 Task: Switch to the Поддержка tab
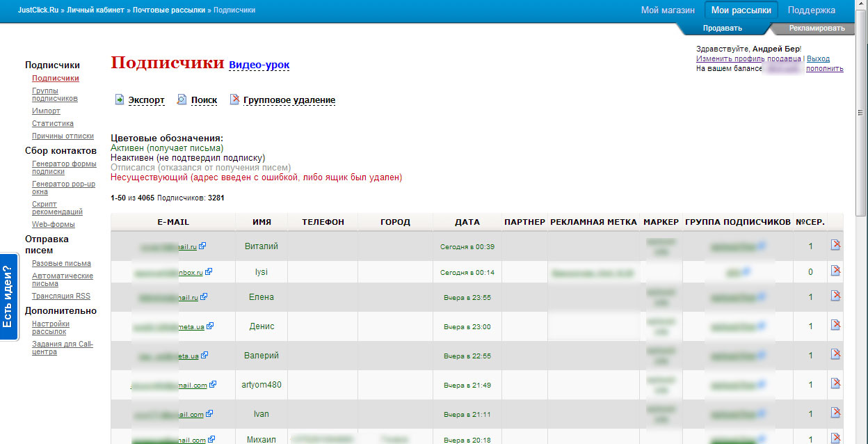tap(811, 10)
